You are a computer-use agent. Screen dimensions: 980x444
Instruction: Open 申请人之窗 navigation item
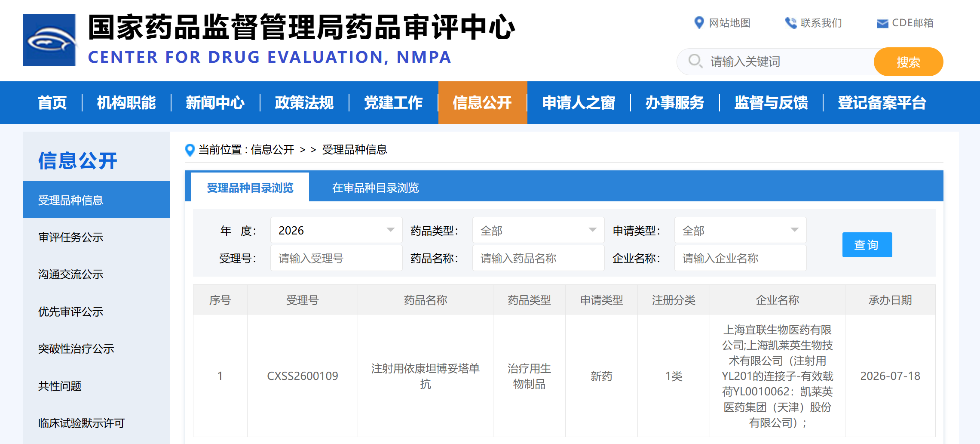pyautogui.click(x=579, y=103)
